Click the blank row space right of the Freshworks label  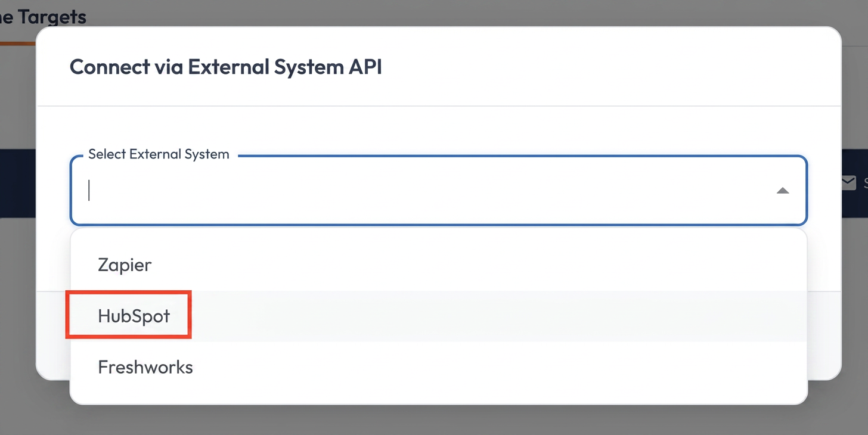click(x=500, y=367)
